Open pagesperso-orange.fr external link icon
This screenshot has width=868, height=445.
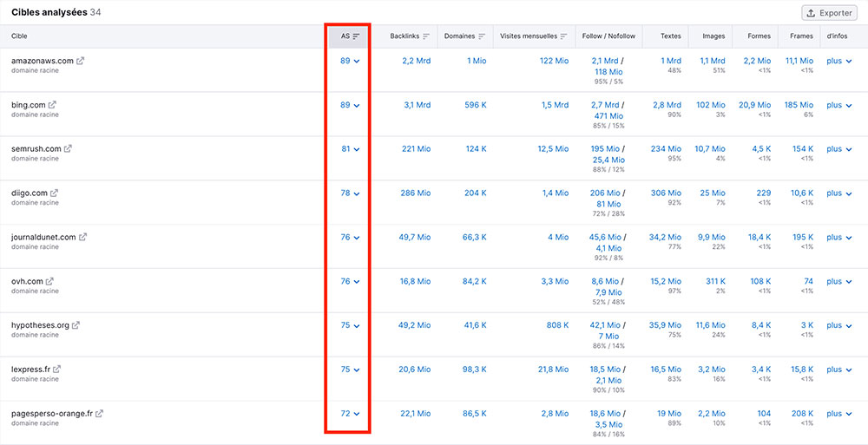(x=100, y=414)
